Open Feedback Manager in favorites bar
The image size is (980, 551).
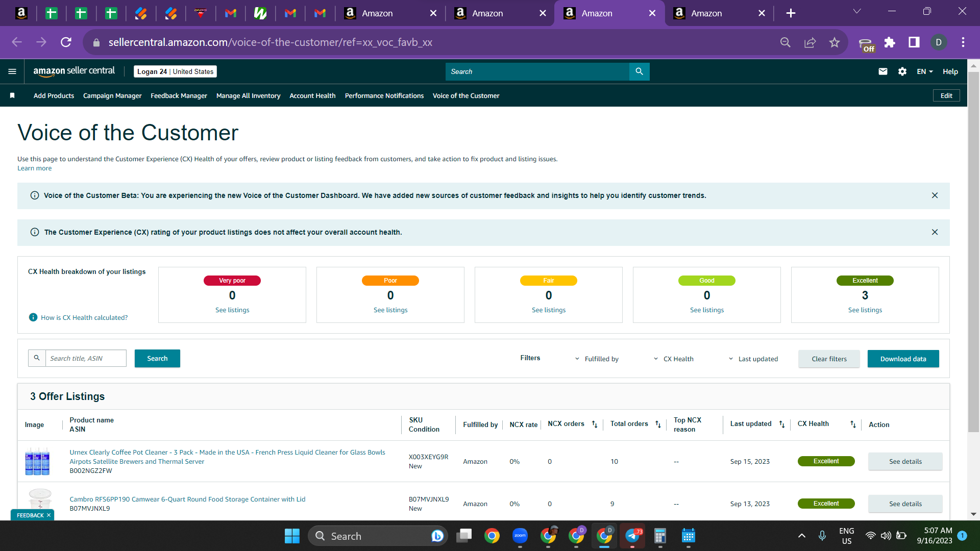point(179,95)
